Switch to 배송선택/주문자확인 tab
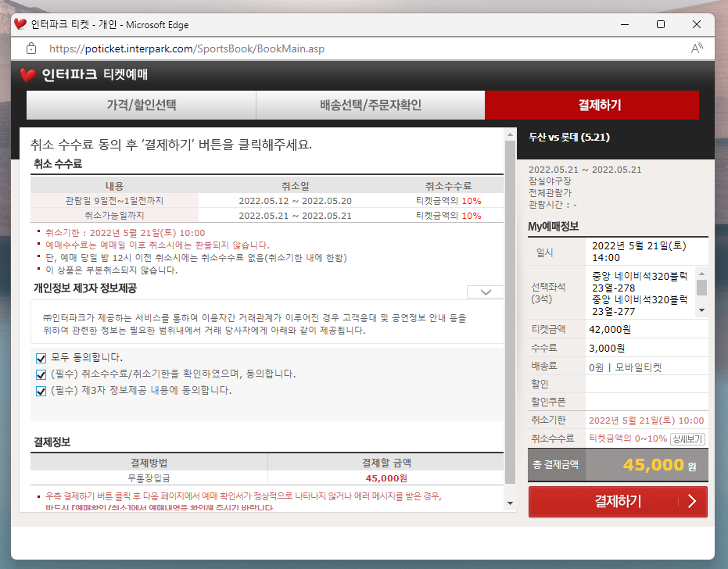This screenshot has width=728, height=569. click(371, 105)
